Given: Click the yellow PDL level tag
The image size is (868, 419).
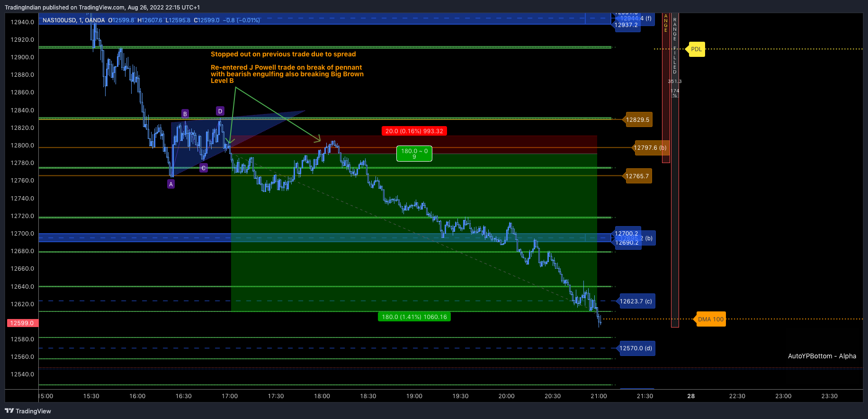Looking at the screenshot, I should click(x=697, y=49).
